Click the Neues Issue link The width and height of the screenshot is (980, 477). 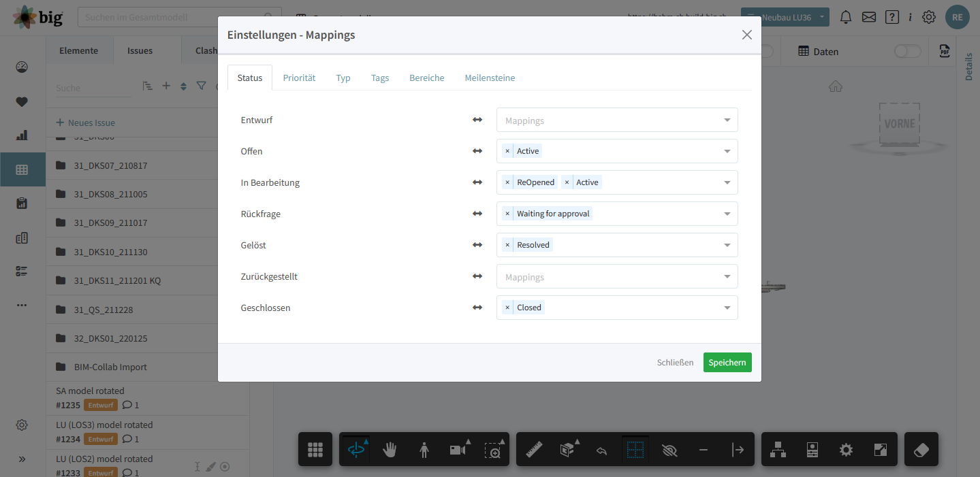[86, 122]
